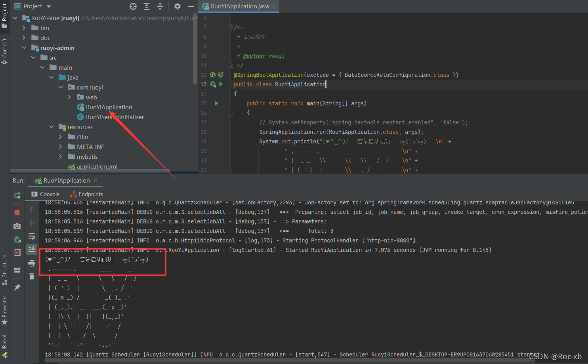
Task: Open the Structure tool window
Action: click(x=4, y=270)
